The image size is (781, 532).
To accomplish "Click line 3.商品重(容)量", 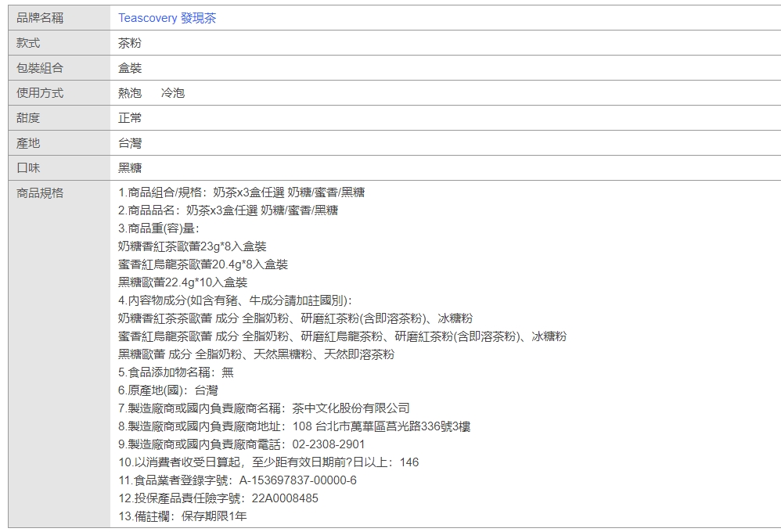I will tap(158, 228).
